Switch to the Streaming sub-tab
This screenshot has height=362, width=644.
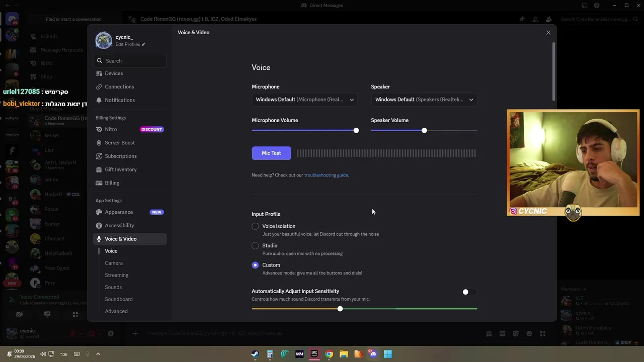pyautogui.click(x=117, y=275)
